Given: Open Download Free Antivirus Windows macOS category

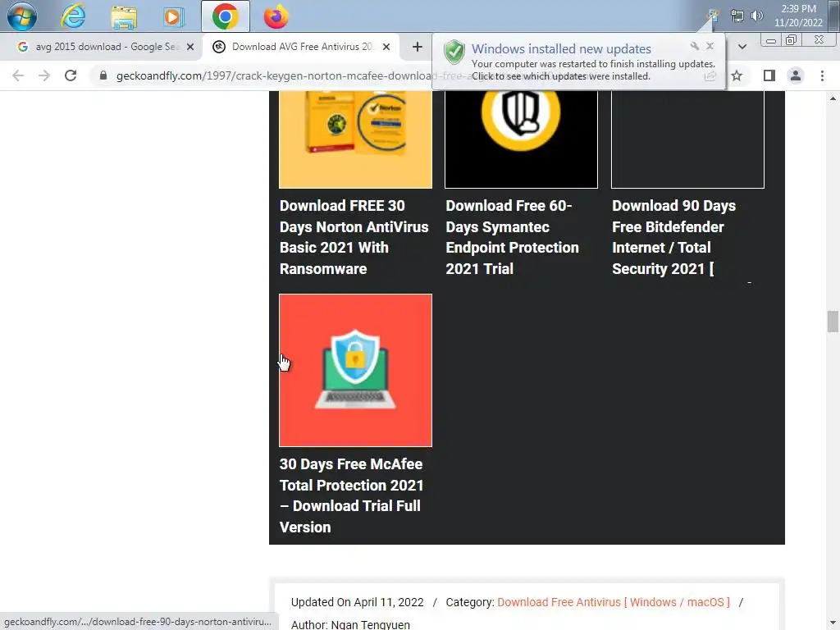Looking at the screenshot, I should tap(614, 602).
